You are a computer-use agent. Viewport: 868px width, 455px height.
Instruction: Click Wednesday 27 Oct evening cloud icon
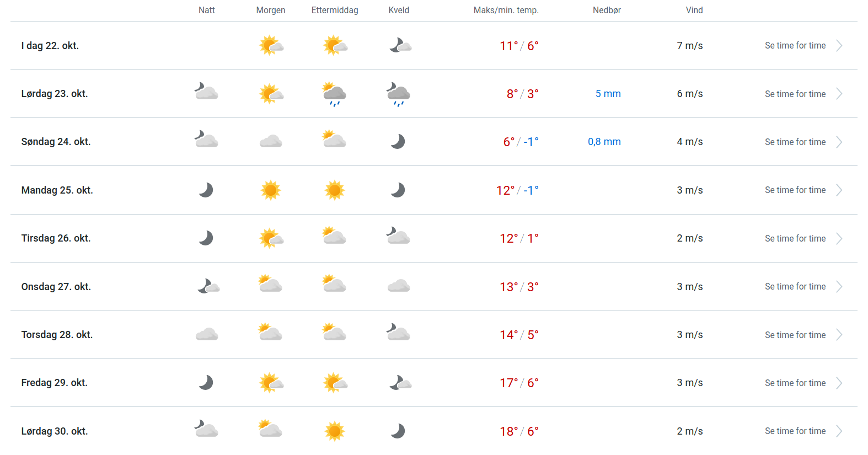[399, 286]
